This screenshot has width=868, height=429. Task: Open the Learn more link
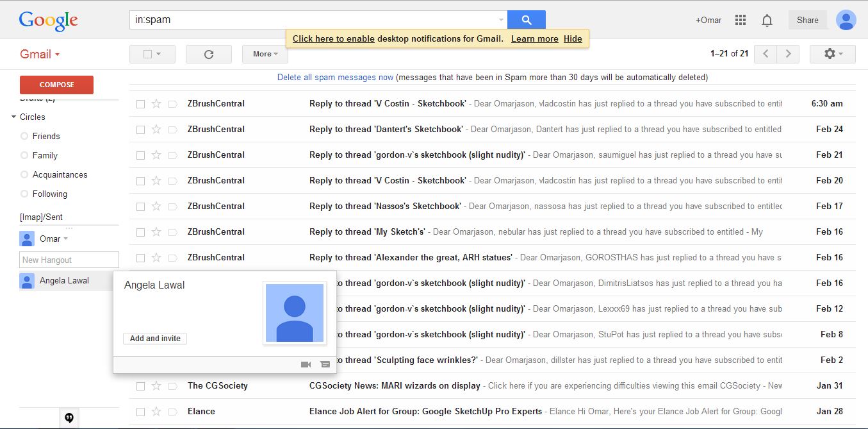[x=535, y=38]
